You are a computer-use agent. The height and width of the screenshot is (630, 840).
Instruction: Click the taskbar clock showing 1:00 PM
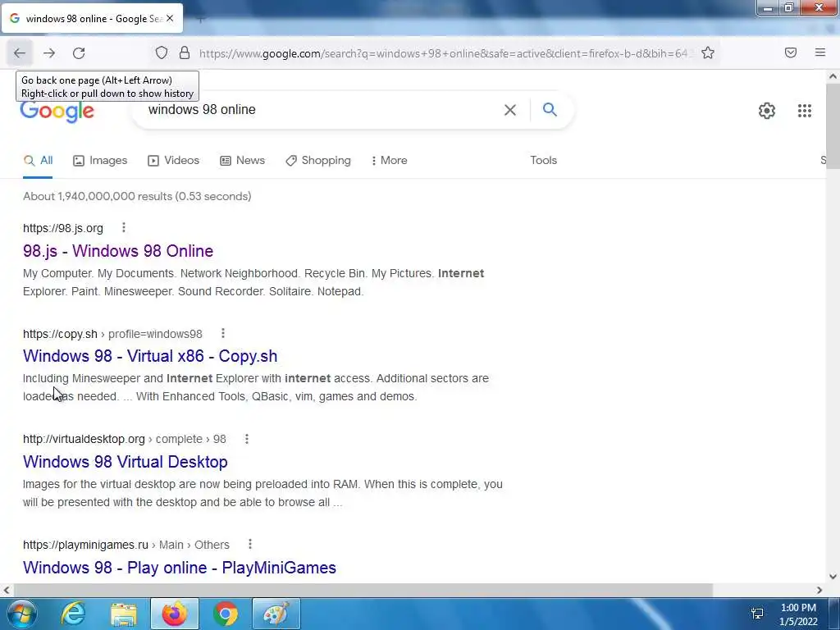(x=798, y=614)
